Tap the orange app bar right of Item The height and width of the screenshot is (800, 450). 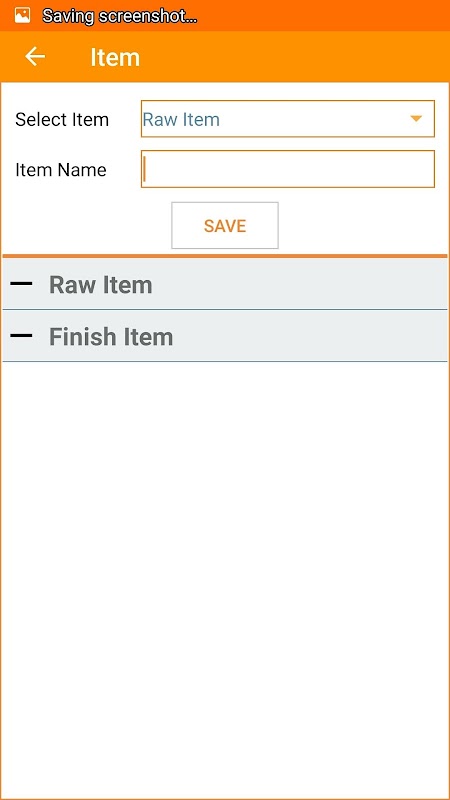pyautogui.click(x=295, y=57)
